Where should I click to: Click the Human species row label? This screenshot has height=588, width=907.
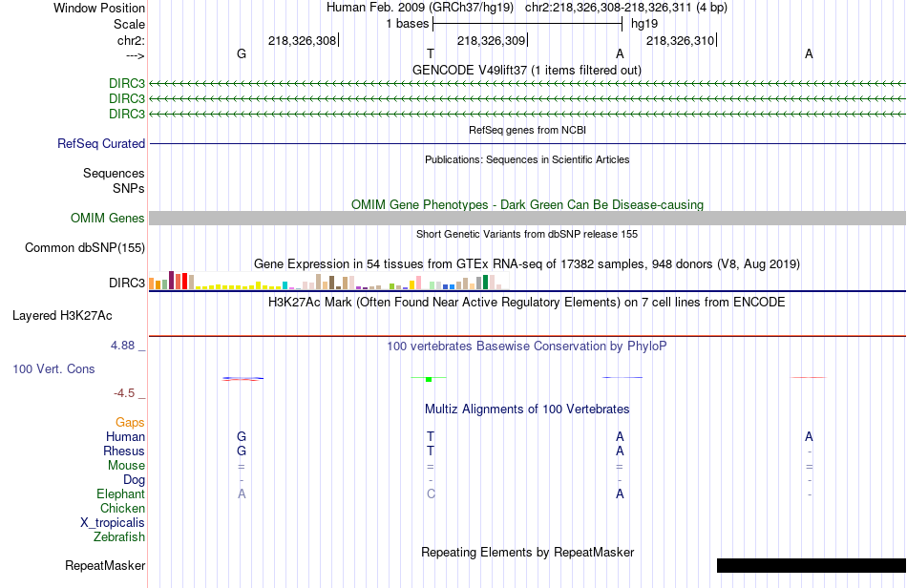click(125, 436)
